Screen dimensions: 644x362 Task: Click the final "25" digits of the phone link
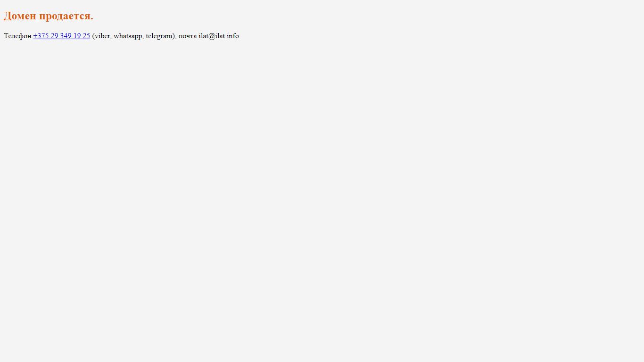86,36
